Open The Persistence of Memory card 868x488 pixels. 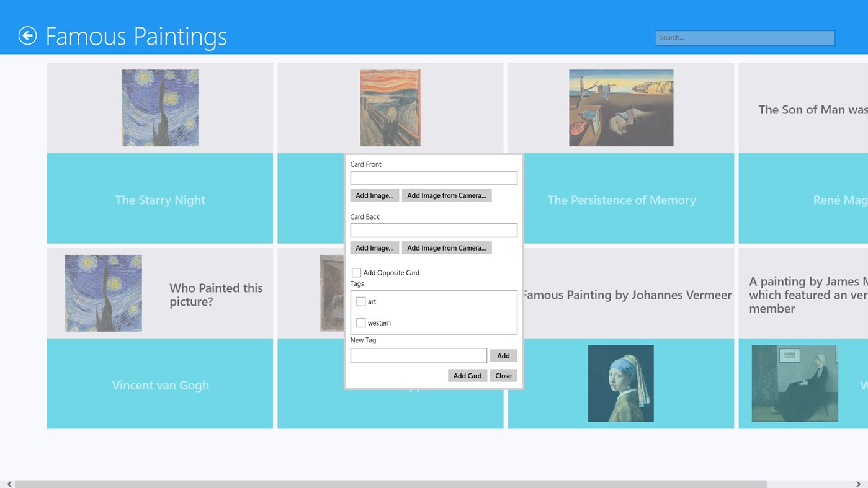pyautogui.click(x=621, y=153)
